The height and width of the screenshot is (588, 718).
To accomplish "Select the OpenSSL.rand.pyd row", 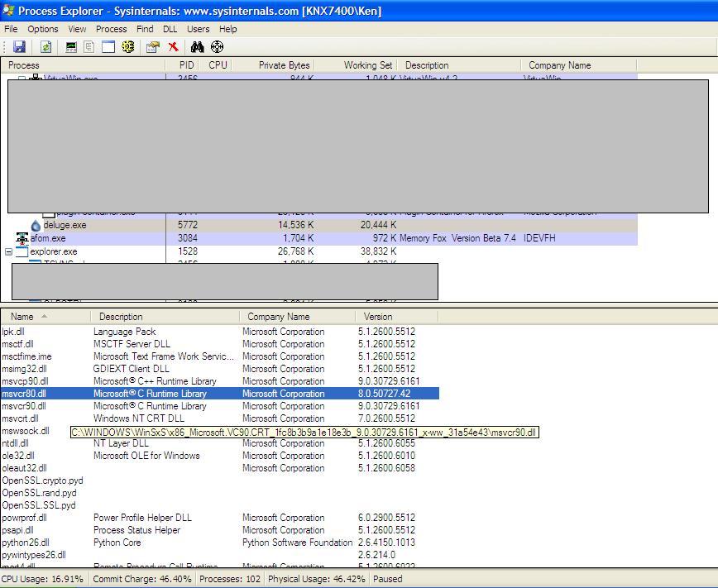I will click(220, 493).
